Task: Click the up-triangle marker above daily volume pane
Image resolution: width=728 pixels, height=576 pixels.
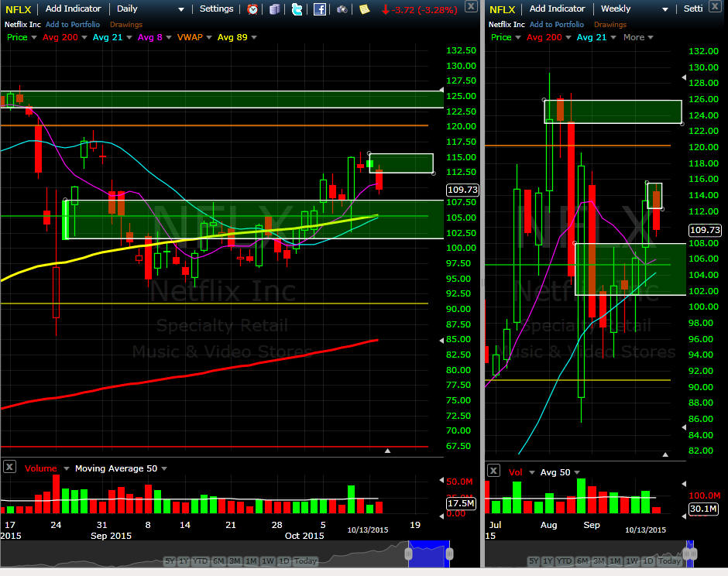Action: (388, 451)
